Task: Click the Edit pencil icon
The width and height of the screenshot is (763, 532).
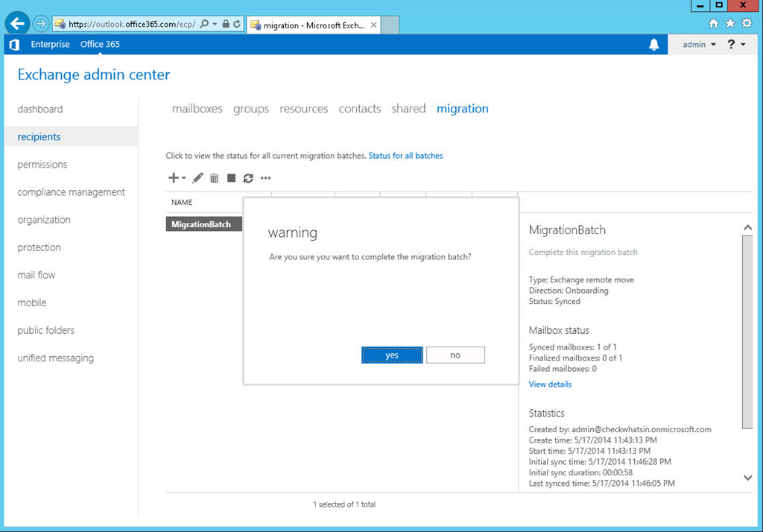Action: (197, 178)
